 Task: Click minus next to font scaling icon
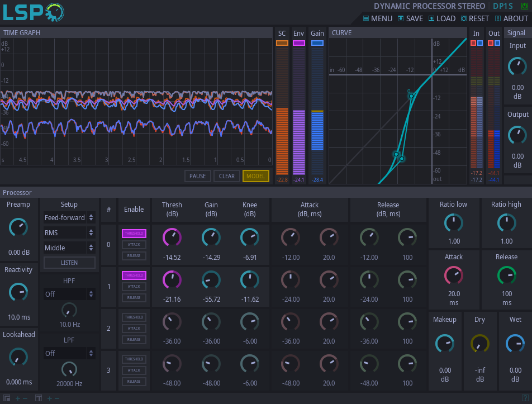pos(56,398)
